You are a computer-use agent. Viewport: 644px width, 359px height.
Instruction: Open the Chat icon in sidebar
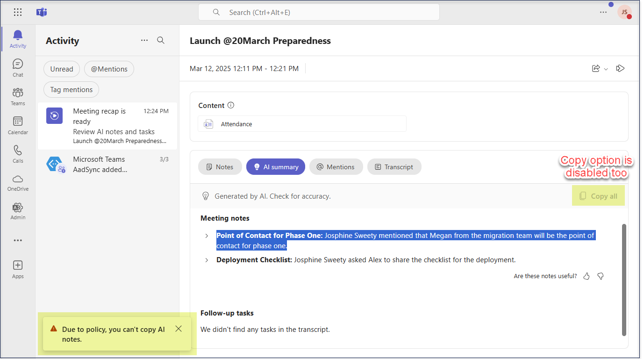click(18, 67)
